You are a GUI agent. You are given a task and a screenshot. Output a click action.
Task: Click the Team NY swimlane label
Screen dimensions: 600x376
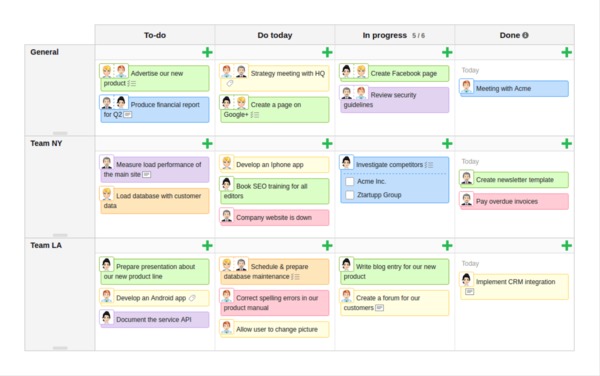[46, 143]
